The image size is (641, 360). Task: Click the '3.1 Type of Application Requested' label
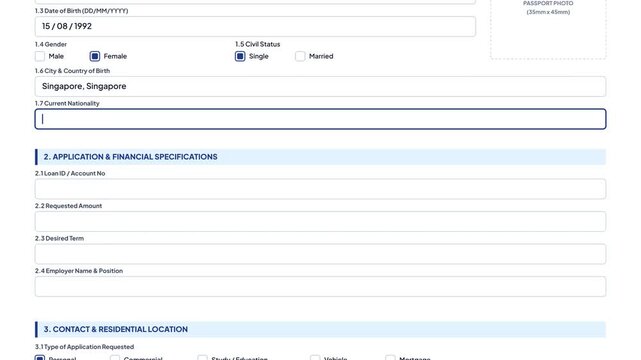pyautogui.click(x=84, y=347)
